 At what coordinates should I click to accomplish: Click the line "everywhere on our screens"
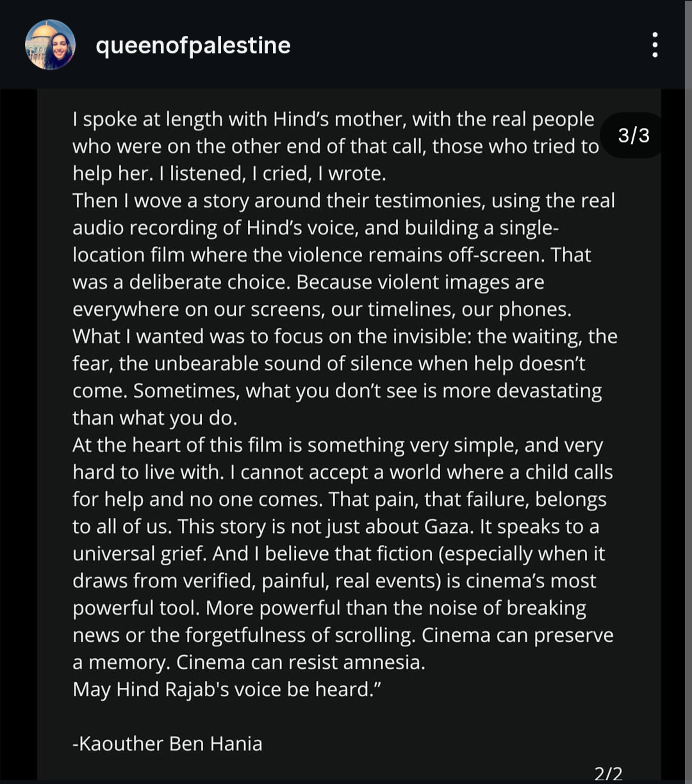coord(322,309)
